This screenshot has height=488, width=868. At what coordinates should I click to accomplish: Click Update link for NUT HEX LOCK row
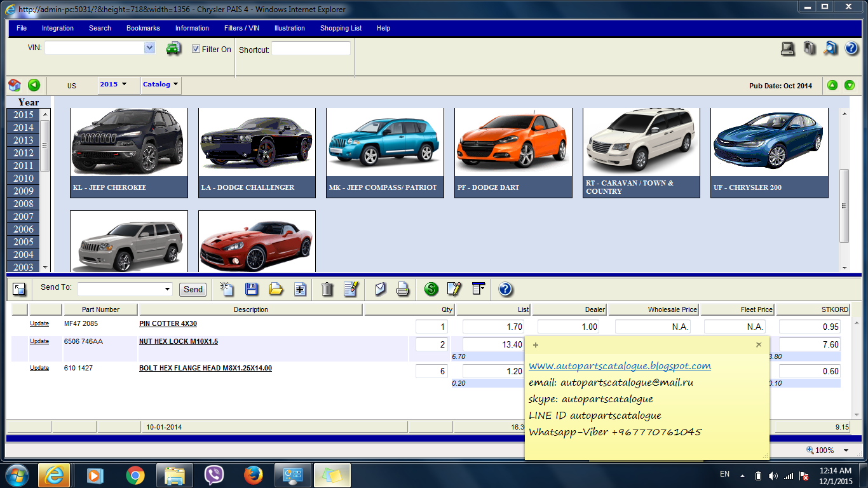tap(39, 341)
